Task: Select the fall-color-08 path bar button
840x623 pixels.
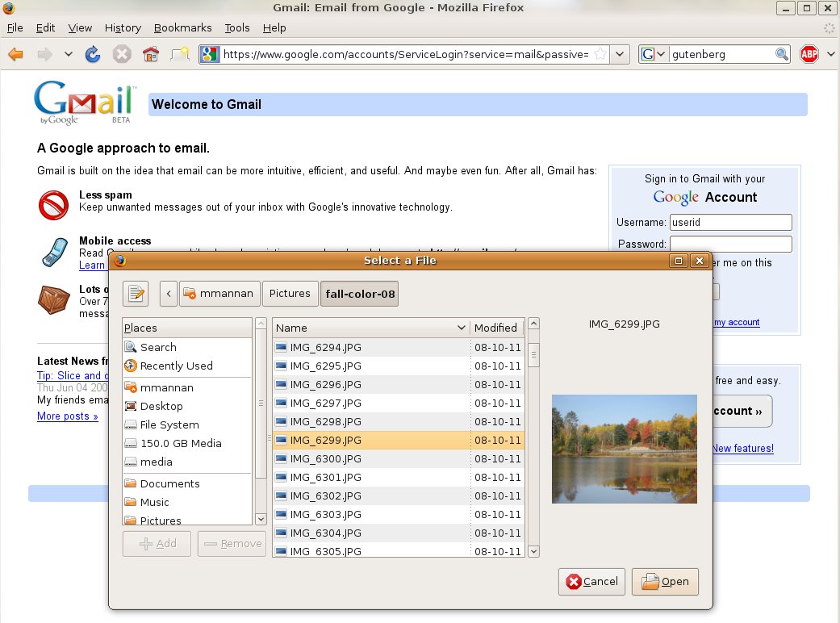Action: [359, 294]
